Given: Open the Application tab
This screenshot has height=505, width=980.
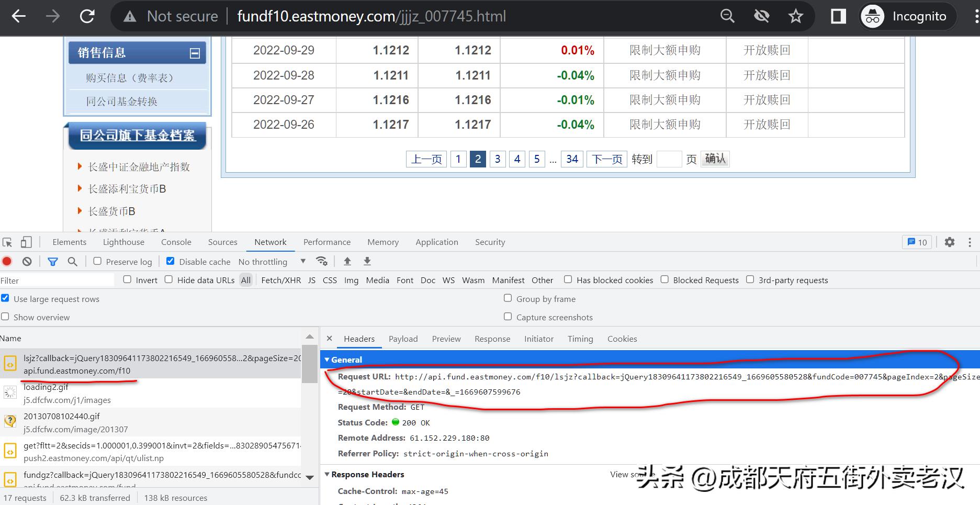Looking at the screenshot, I should 437,242.
